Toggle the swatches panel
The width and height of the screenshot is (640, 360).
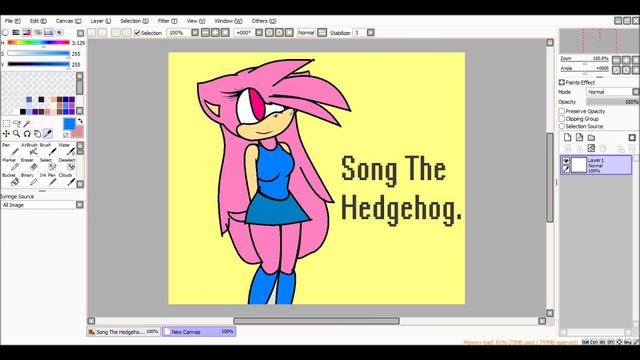coord(49,32)
